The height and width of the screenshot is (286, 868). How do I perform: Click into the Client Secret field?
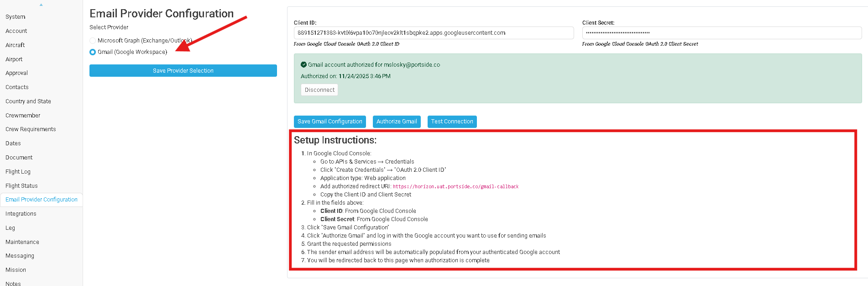click(x=722, y=33)
